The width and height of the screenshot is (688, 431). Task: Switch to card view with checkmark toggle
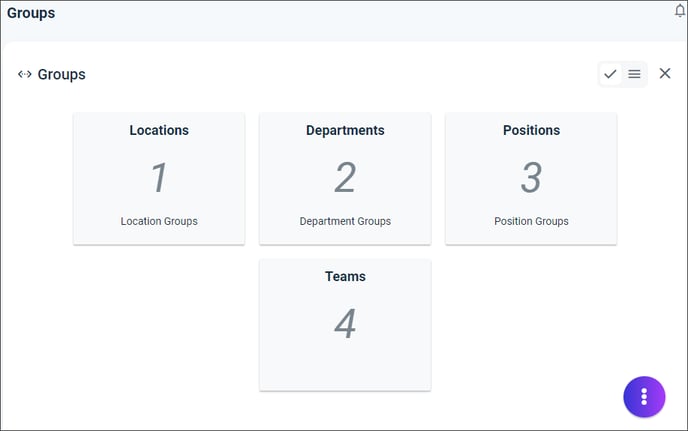pyautogui.click(x=610, y=74)
